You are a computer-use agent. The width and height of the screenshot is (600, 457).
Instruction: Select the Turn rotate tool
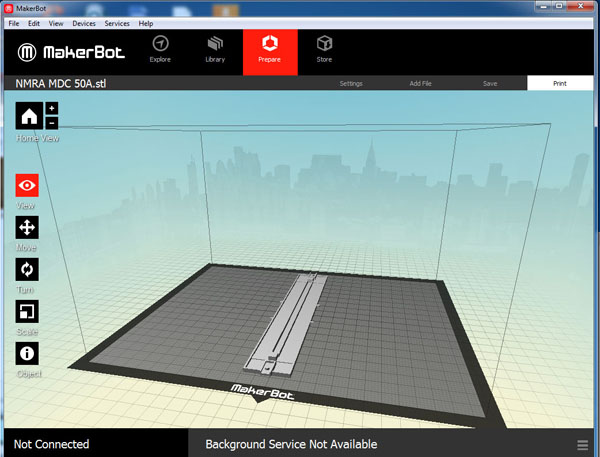[27, 269]
